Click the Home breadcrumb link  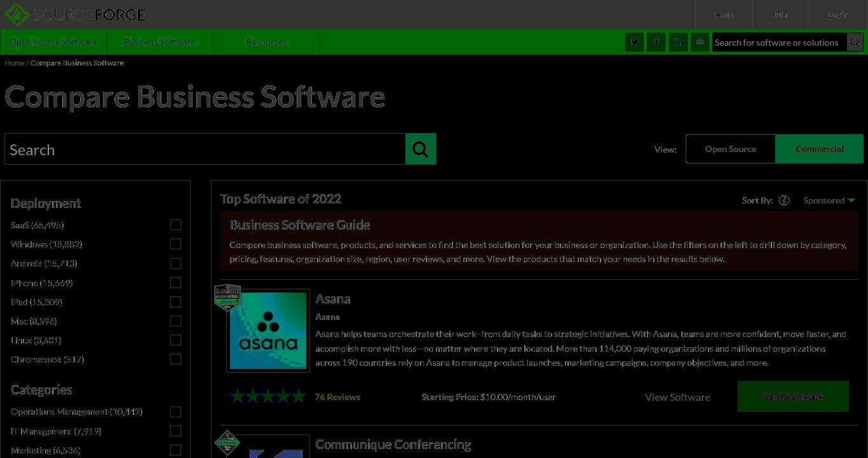click(15, 63)
